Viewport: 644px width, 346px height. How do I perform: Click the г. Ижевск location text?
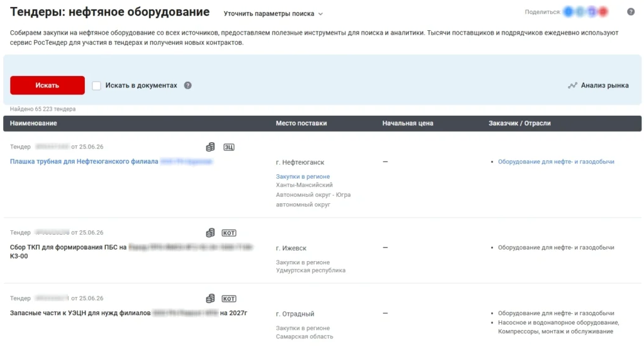[291, 248]
